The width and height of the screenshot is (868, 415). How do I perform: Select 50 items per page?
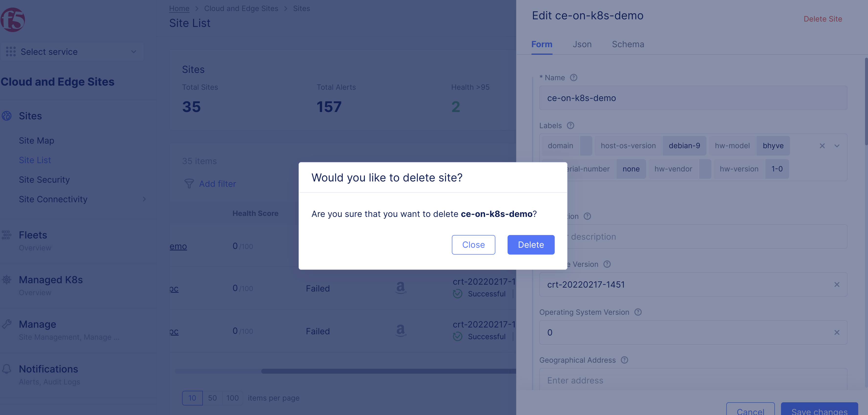(x=212, y=398)
